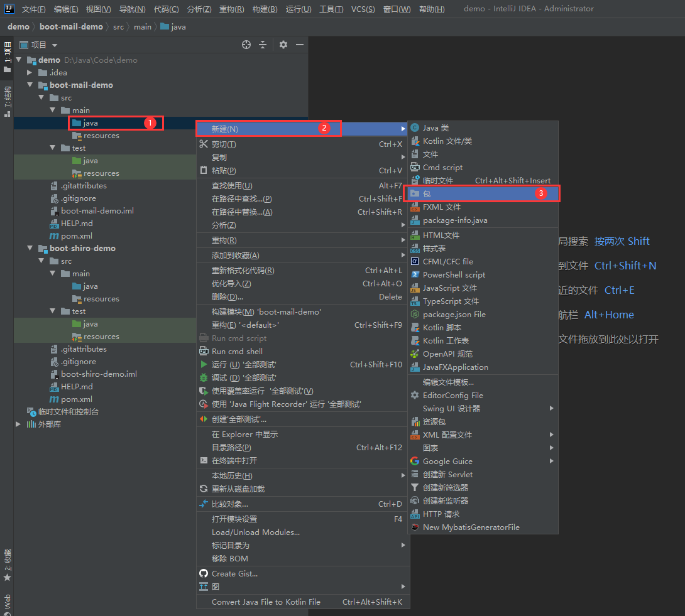Viewport: 685px width, 616px height.
Task: Open the VCS(S) menu
Action: point(363,9)
